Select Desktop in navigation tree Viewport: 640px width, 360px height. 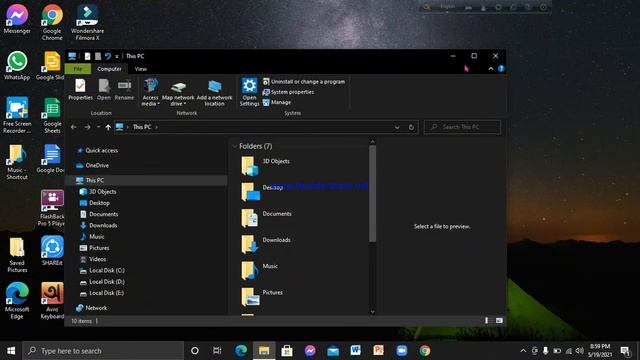(99, 203)
